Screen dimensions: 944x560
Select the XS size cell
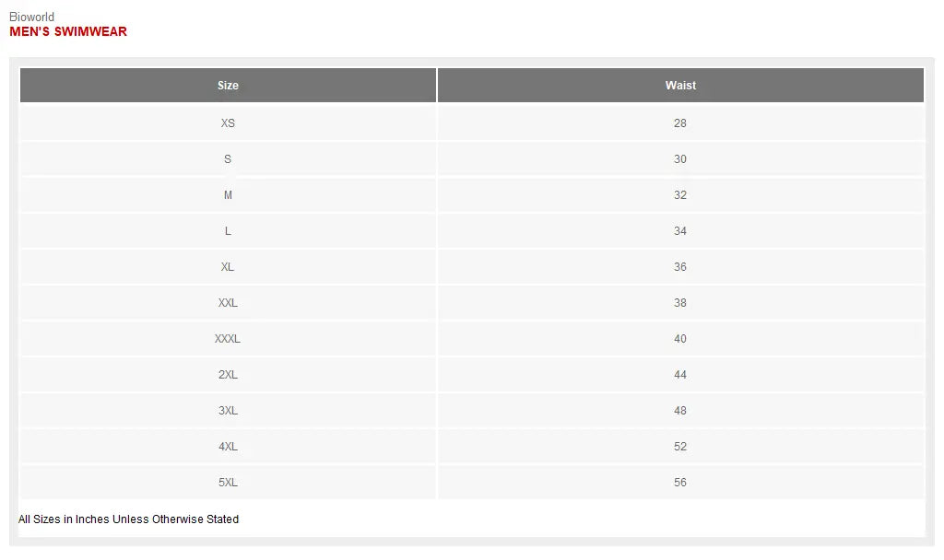point(228,123)
